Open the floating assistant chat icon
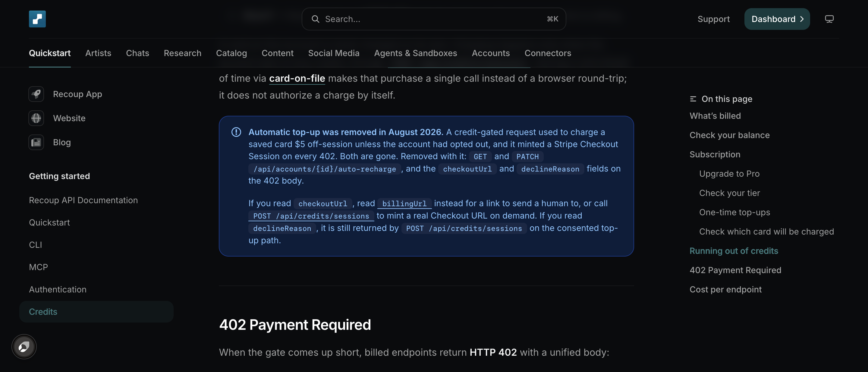This screenshot has height=372, width=868. (24, 347)
